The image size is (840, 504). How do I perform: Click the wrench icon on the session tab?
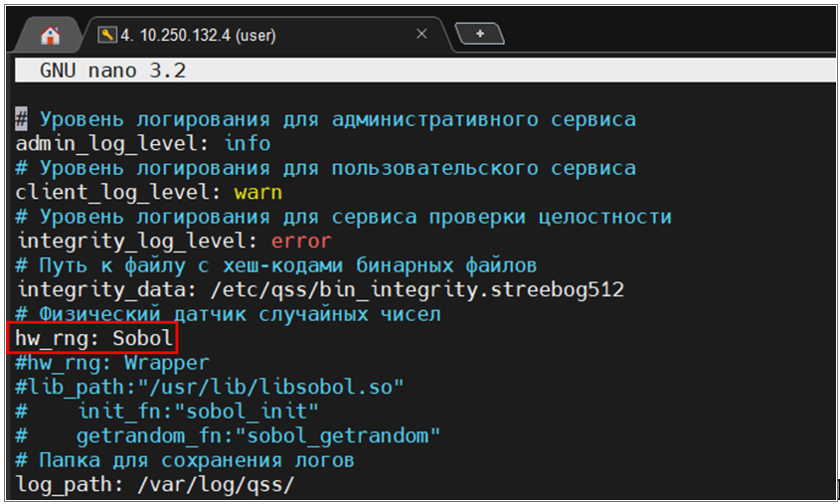pos(106,35)
